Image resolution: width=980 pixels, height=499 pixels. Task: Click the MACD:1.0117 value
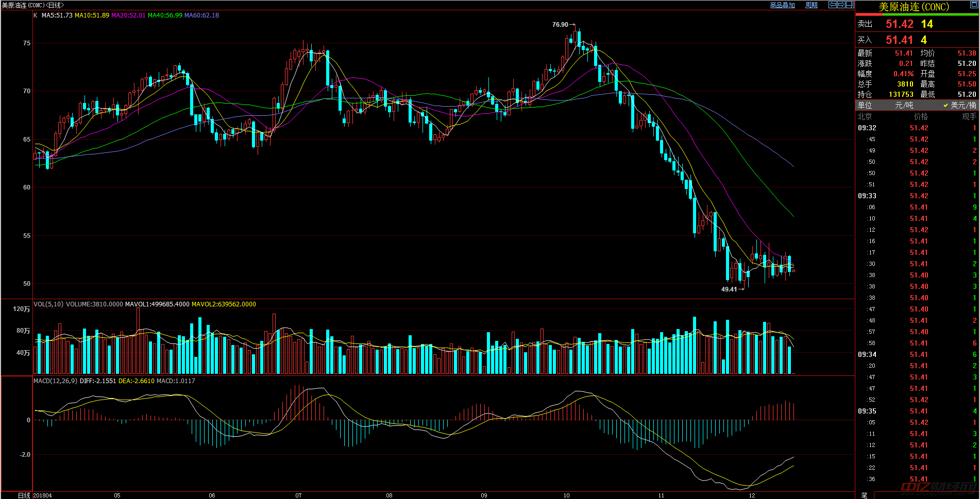(x=176, y=381)
